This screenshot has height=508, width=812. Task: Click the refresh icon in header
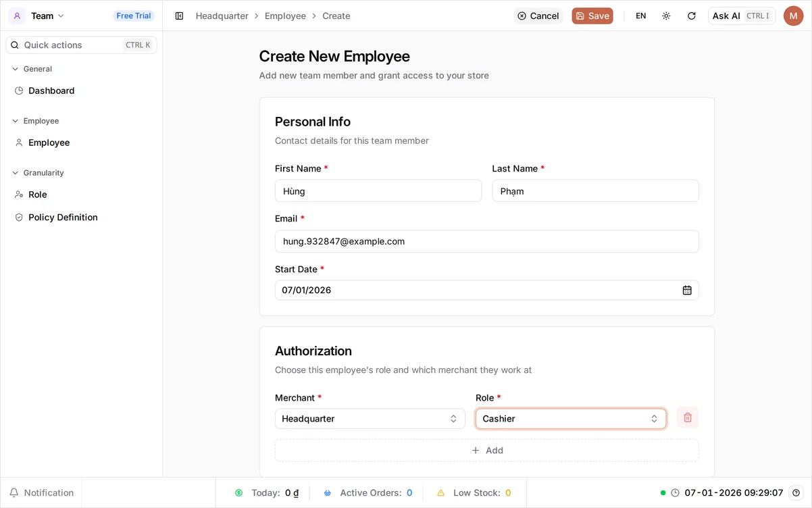pos(691,16)
